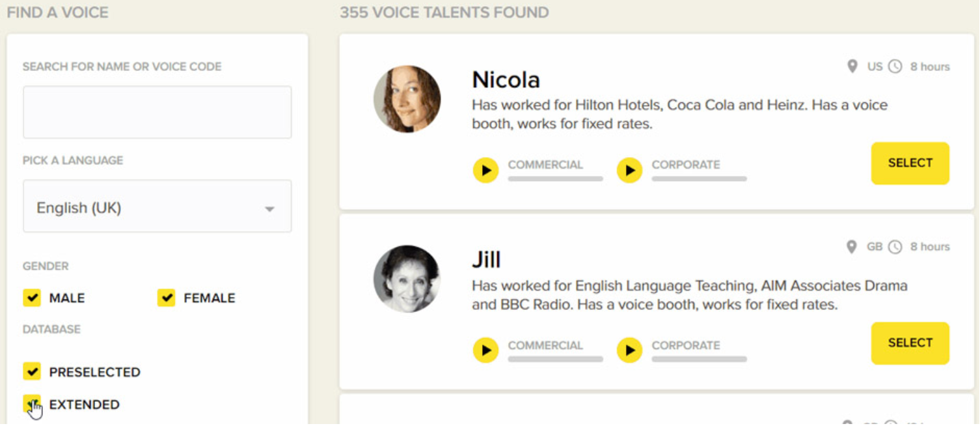Open the English (UK) language dropdown
This screenshot has height=426, width=980.
[157, 208]
